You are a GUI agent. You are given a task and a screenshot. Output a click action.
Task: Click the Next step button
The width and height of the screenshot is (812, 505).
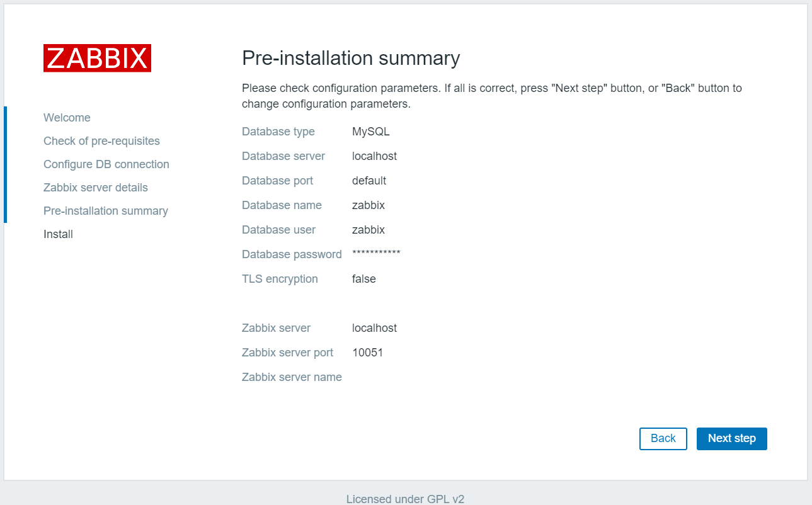(x=731, y=438)
